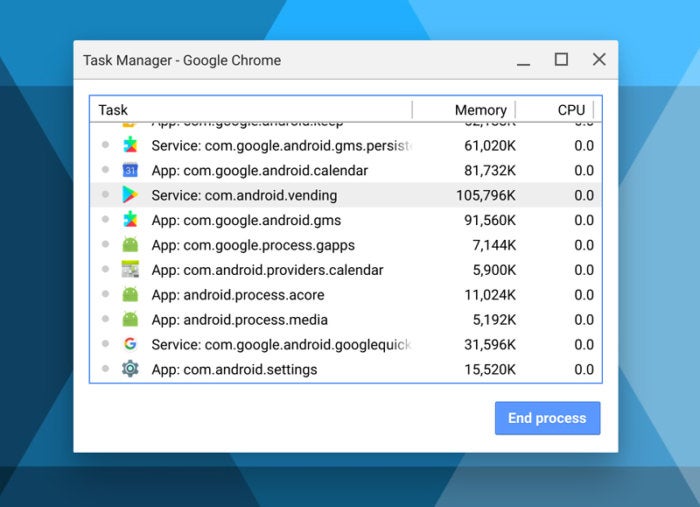Viewport: 700px width, 507px height.
Task: Sort by the Task column header
Action: 250,110
